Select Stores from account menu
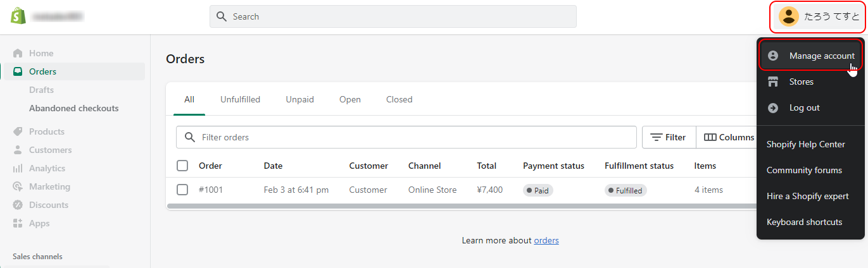The image size is (868, 268). click(x=811, y=82)
